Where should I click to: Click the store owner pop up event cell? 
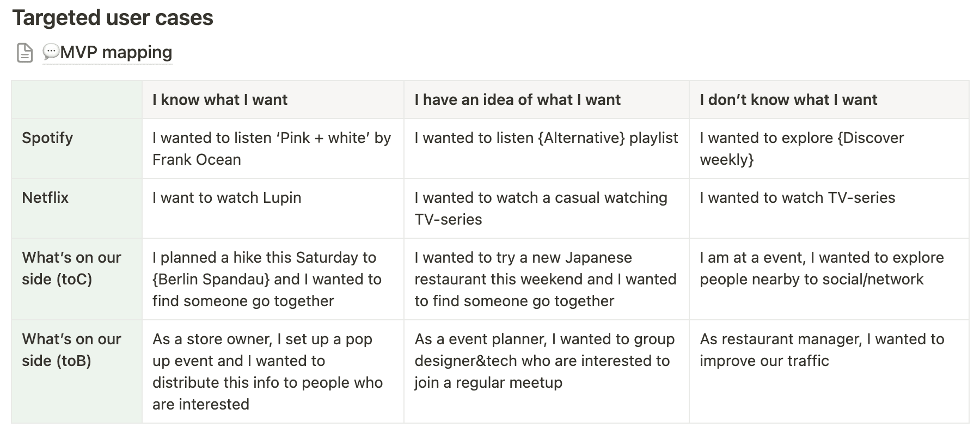pyautogui.click(x=273, y=371)
